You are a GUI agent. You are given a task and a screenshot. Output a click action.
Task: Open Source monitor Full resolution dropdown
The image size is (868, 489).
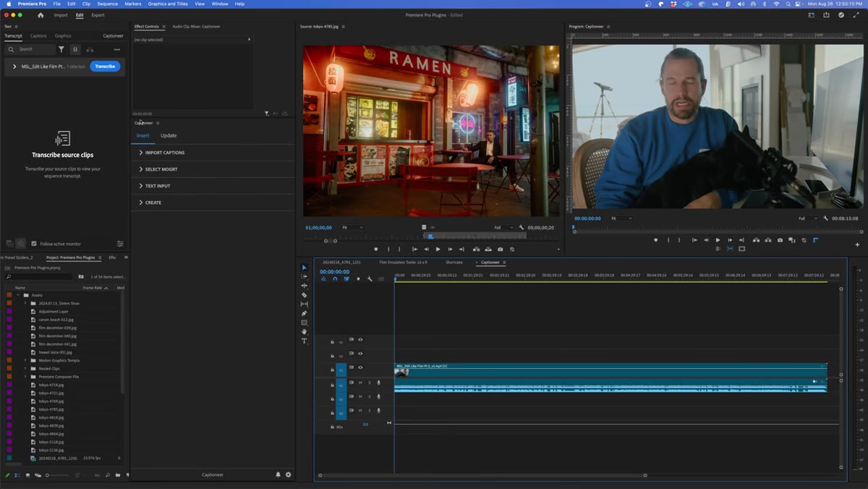pyautogui.click(x=503, y=228)
